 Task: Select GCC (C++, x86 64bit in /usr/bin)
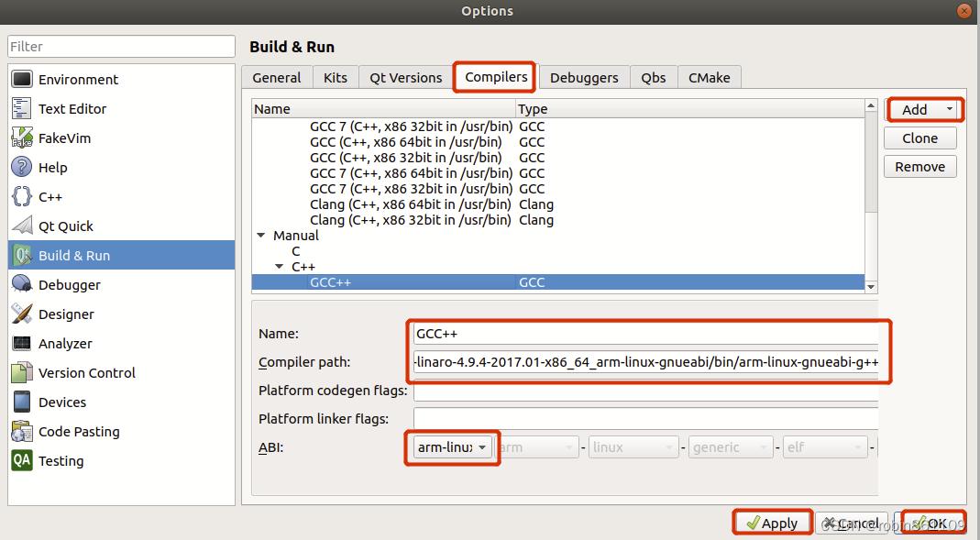click(x=405, y=142)
